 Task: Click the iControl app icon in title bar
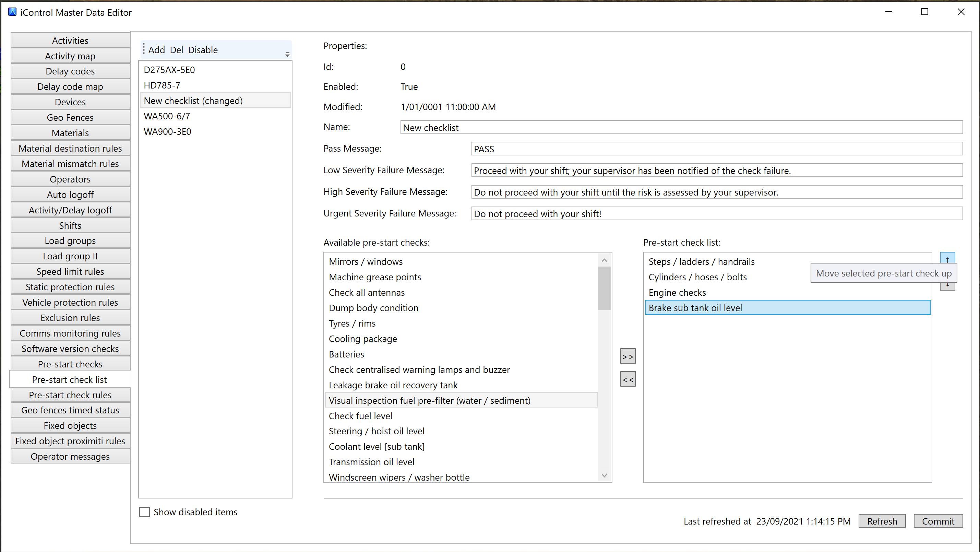click(12, 12)
